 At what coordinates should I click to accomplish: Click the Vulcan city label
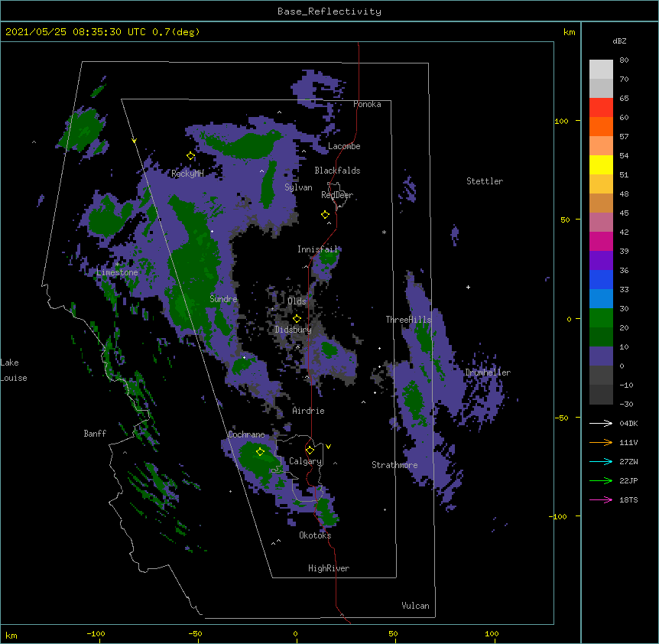click(415, 606)
